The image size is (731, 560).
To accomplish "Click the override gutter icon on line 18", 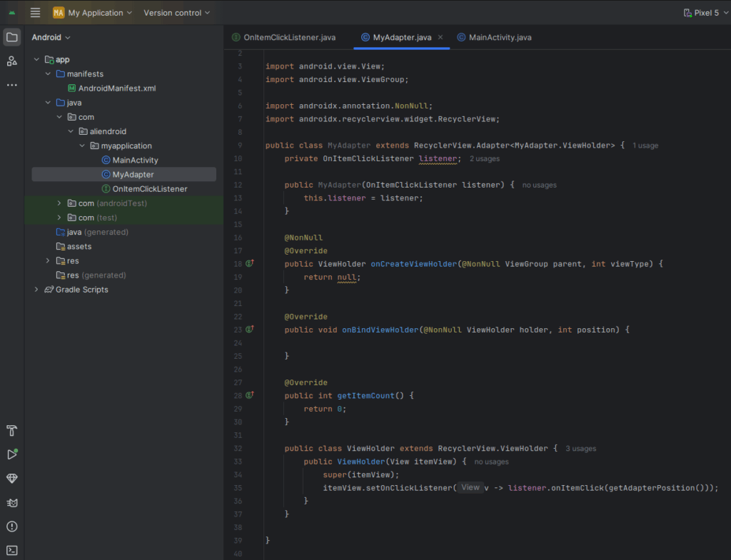I will pos(250,263).
